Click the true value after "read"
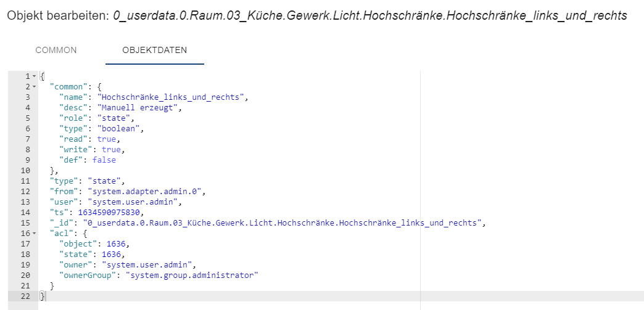The width and height of the screenshot is (644, 310). click(106, 139)
